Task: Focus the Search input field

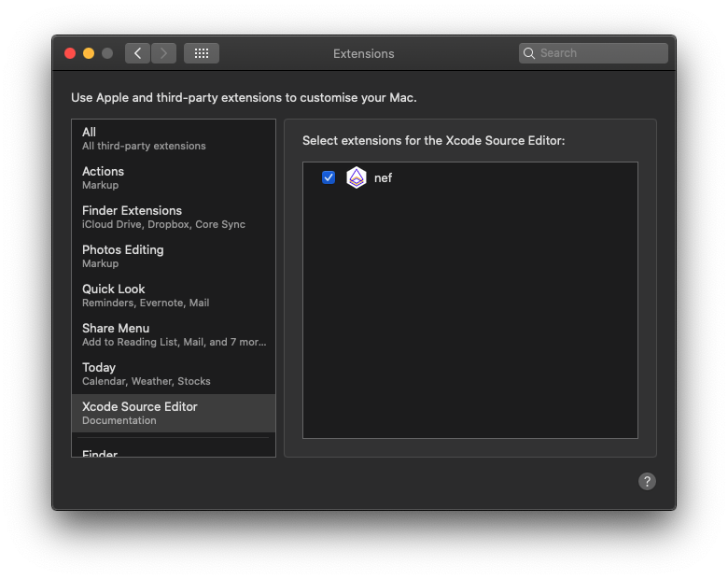Action: click(x=594, y=53)
